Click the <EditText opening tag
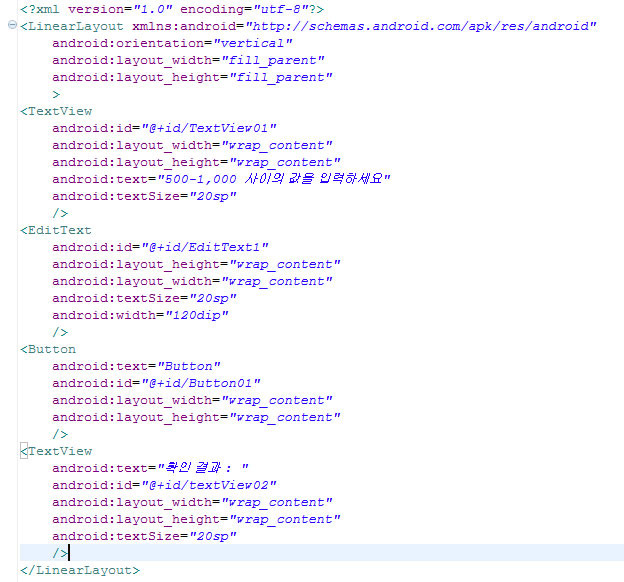This screenshot has height=582, width=624. 56,230
